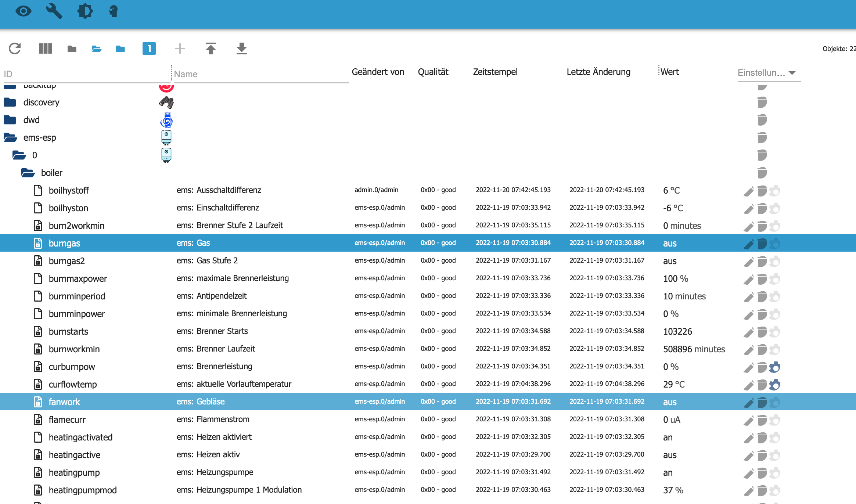Collapse the ems-esp folder
856x504 pixels.
coord(10,138)
